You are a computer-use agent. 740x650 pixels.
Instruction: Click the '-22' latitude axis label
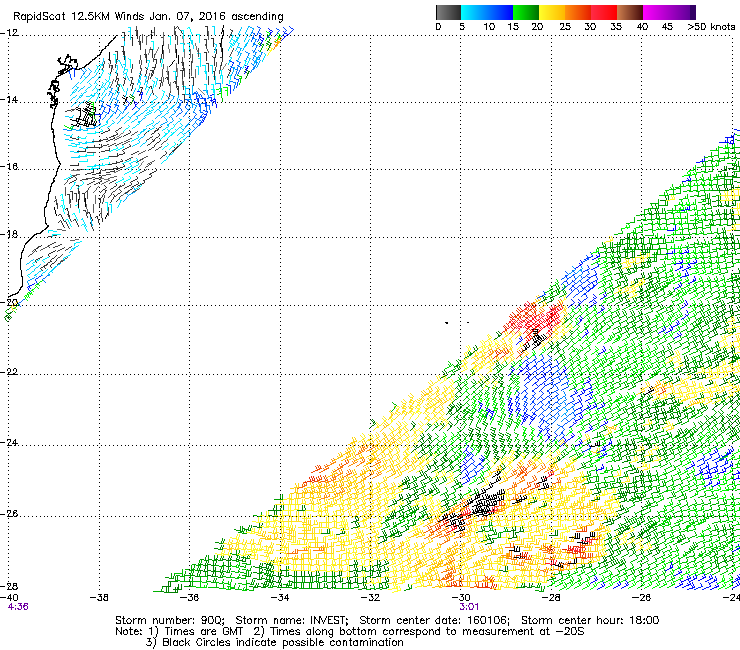pyautogui.click(x=9, y=372)
